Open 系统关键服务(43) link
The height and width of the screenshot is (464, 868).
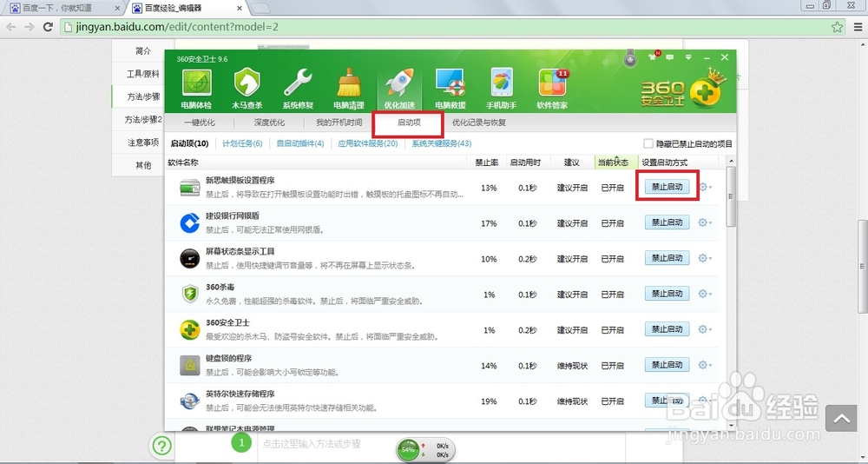441,143
